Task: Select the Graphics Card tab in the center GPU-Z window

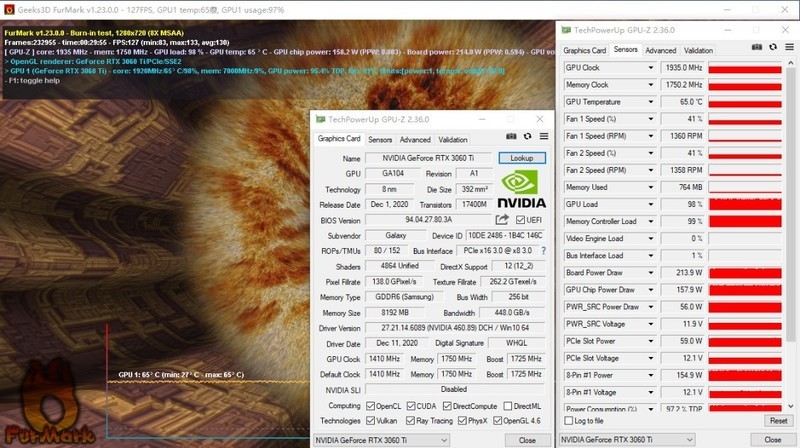Action: 339,139
